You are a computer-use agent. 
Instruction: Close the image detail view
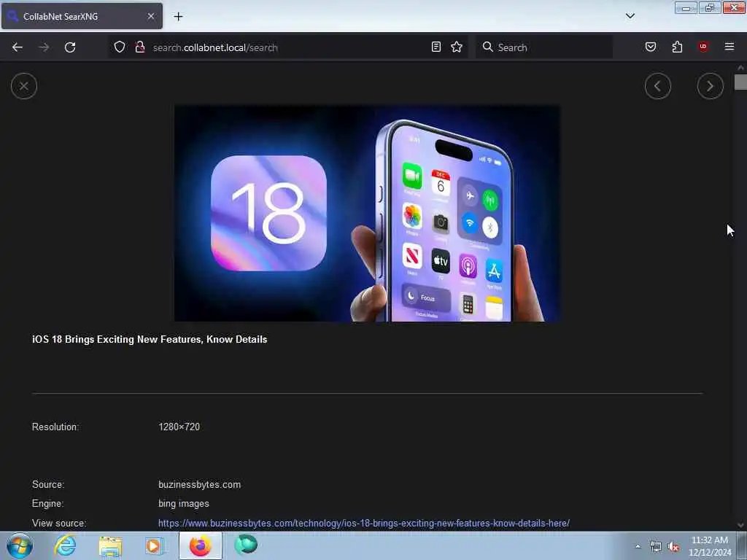click(24, 86)
